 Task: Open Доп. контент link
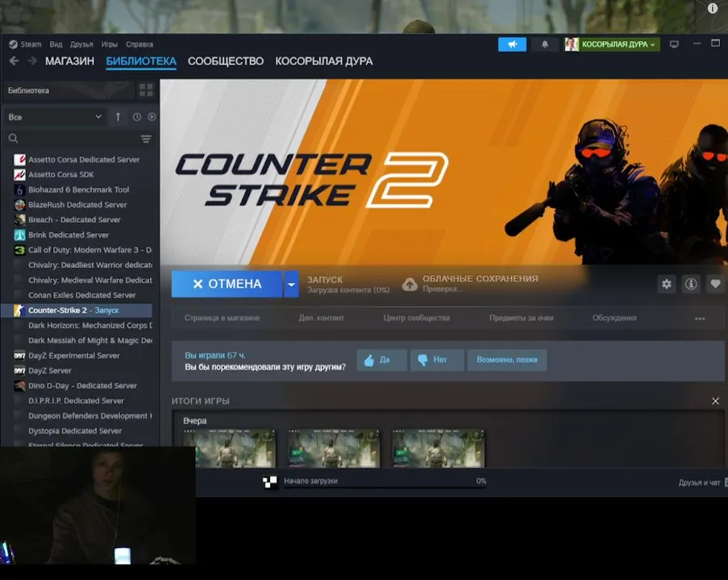(322, 318)
